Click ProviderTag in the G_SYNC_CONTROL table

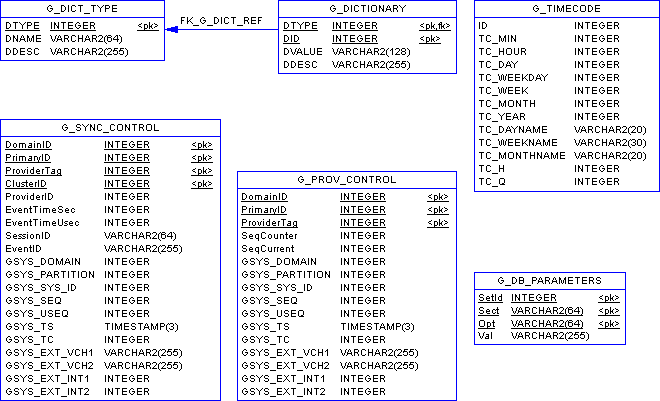point(33,171)
